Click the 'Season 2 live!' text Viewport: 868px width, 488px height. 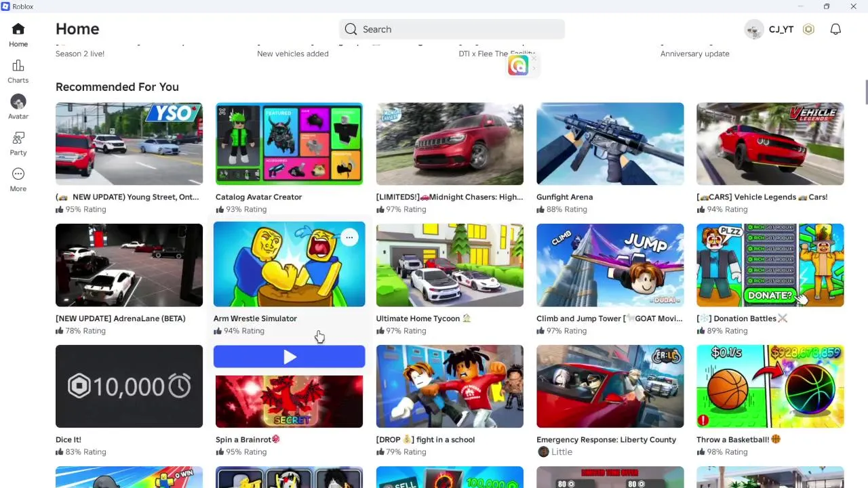pyautogui.click(x=80, y=54)
